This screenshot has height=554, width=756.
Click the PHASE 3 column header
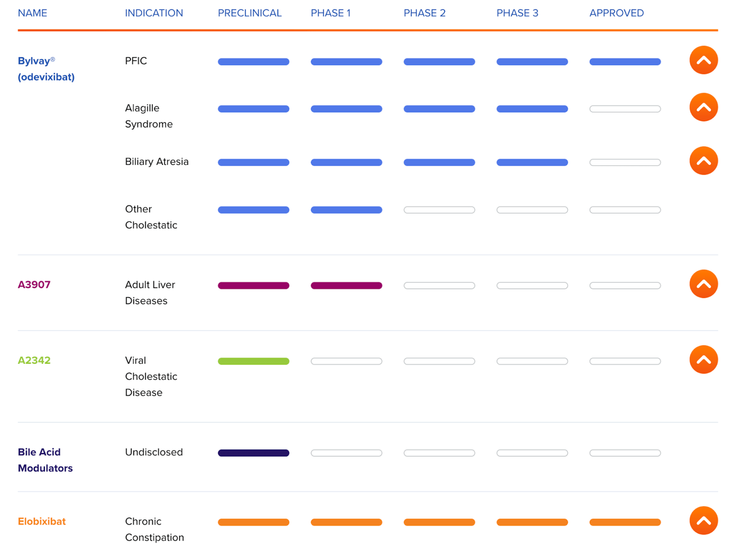(517, 13)
